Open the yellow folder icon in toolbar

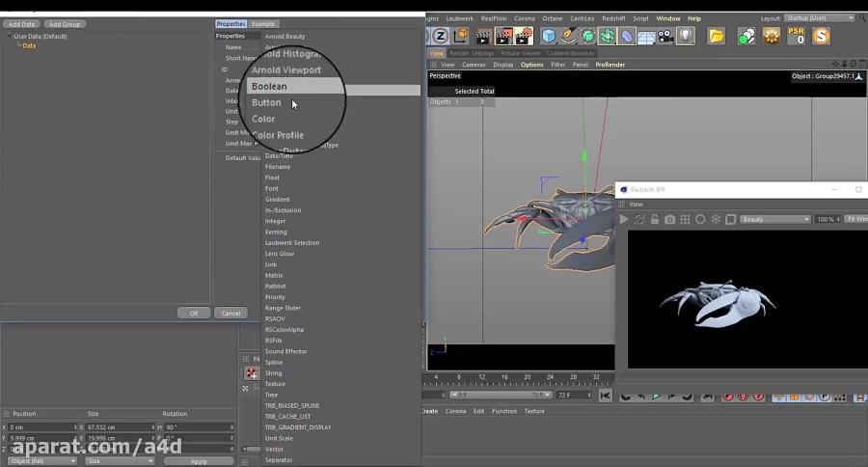click(716, 37)
